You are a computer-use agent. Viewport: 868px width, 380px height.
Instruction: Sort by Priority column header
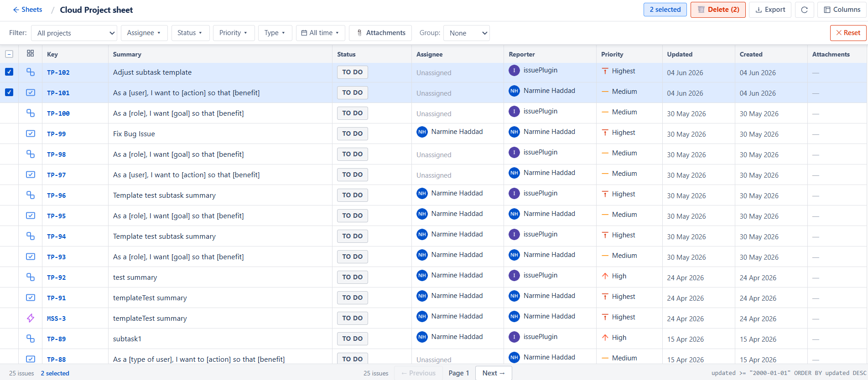click(612, 54)
